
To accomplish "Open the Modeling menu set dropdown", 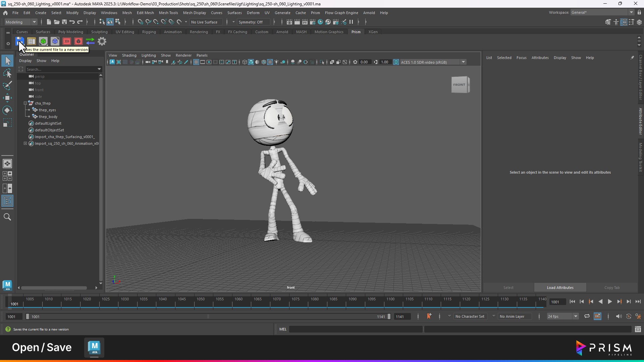I will [21, 22].
